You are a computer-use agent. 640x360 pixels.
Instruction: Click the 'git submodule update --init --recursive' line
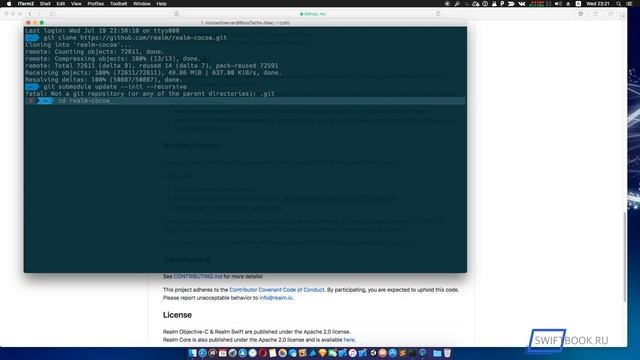click(115, 87)
